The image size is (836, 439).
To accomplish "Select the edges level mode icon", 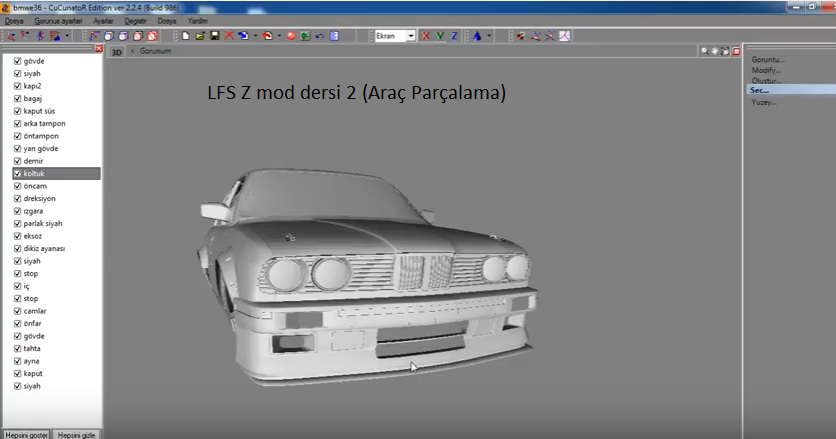I will click(x=25, y=36).
